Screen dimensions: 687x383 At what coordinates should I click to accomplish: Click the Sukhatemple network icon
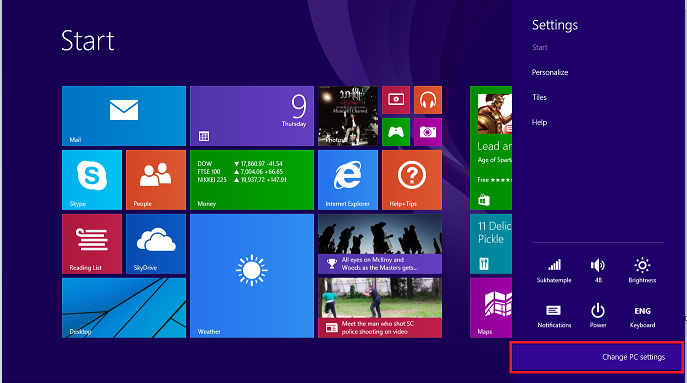click(554, 270)
